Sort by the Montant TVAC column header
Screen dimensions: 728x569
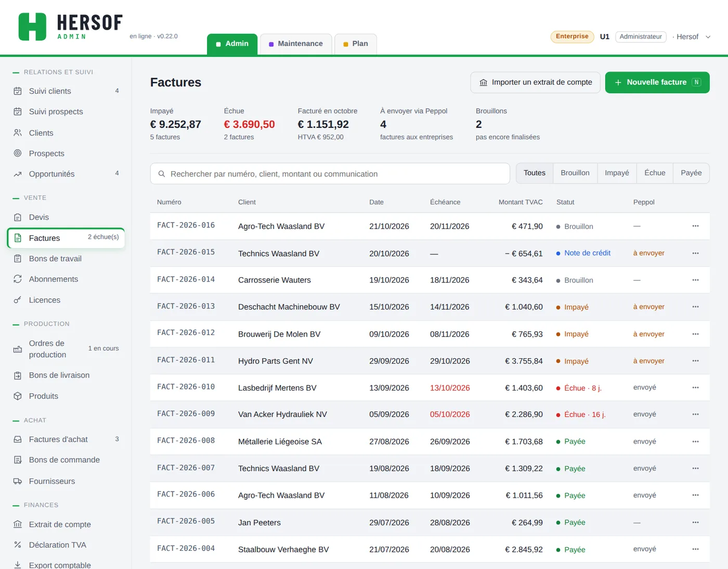[x=521, y=202]
